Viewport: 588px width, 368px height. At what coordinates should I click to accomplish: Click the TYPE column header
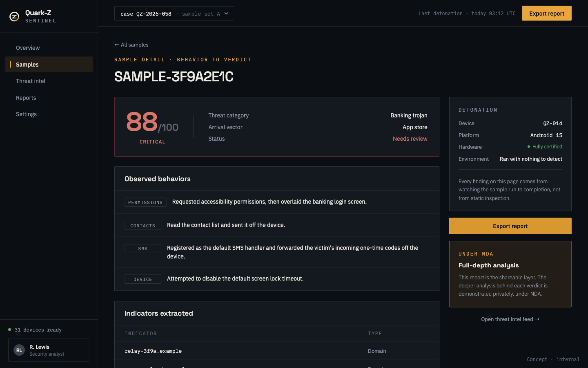(x=375, y=334)
